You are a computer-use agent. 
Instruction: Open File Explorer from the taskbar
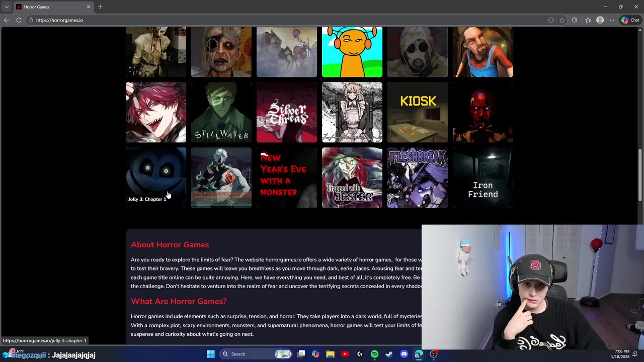tap(330, 354)
